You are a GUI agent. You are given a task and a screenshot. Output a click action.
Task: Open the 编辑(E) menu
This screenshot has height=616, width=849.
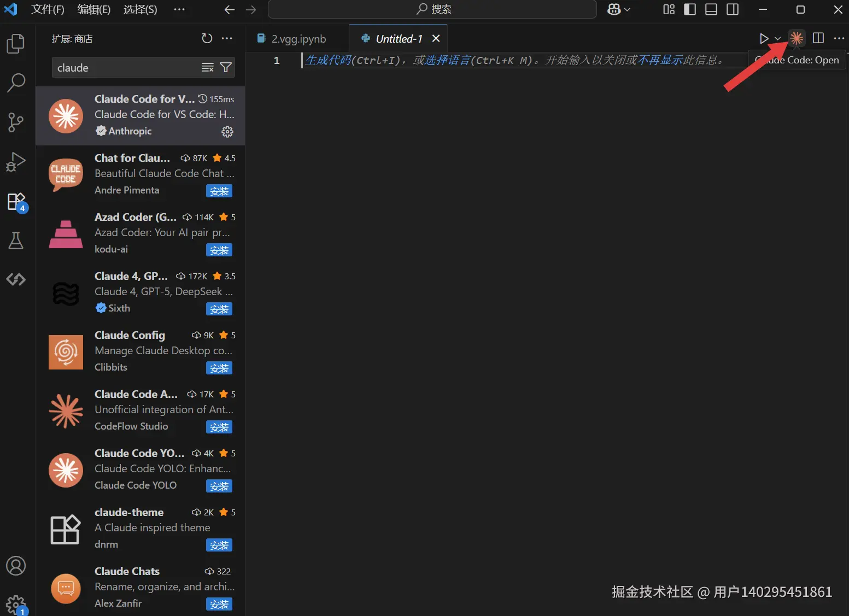click(x=94, y=9)
